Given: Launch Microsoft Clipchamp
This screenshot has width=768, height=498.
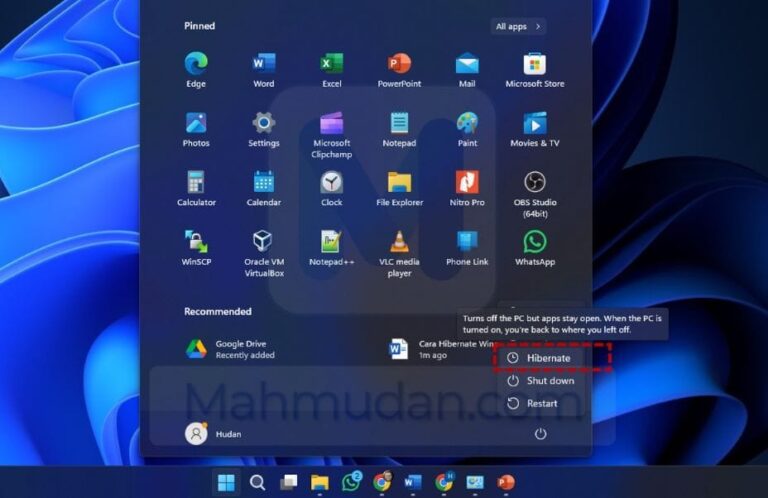Looking at the screenshot, I should point(332,135).
